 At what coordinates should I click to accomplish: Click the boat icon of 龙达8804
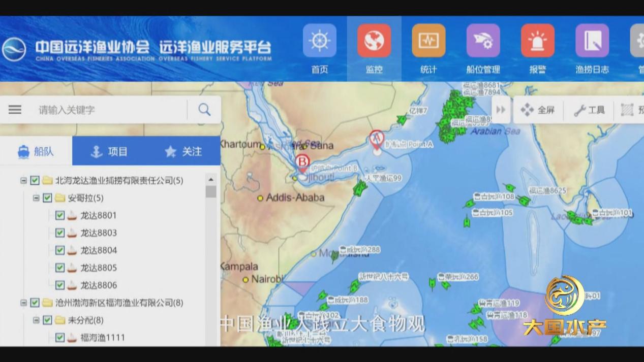72,250
